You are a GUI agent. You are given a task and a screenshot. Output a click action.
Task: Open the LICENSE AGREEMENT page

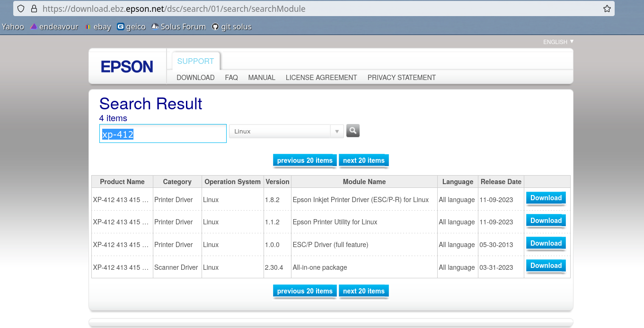point(321,78)
